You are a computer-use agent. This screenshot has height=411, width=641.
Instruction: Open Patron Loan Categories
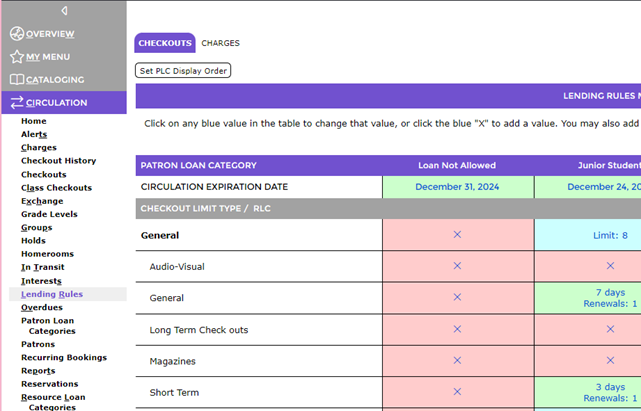coord(48,326)
